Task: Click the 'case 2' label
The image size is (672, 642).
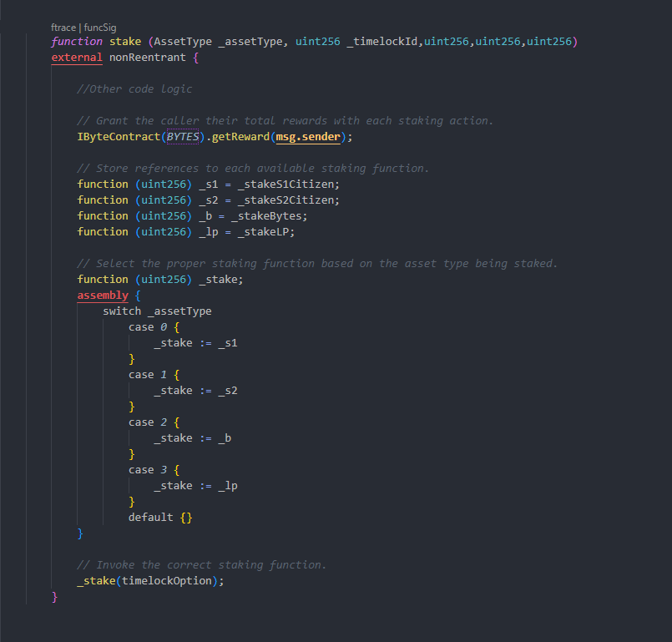Action: point(148,422)
